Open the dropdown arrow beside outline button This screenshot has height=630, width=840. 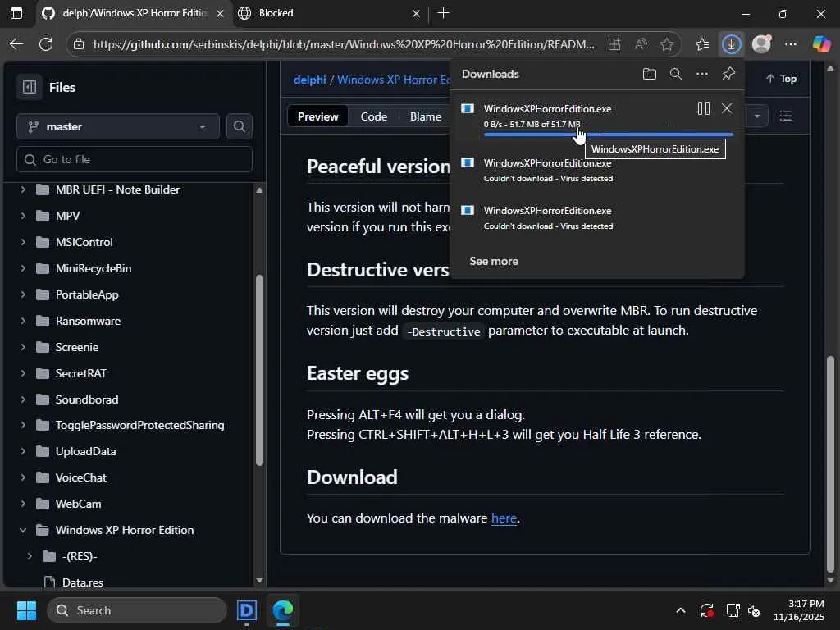757,116
